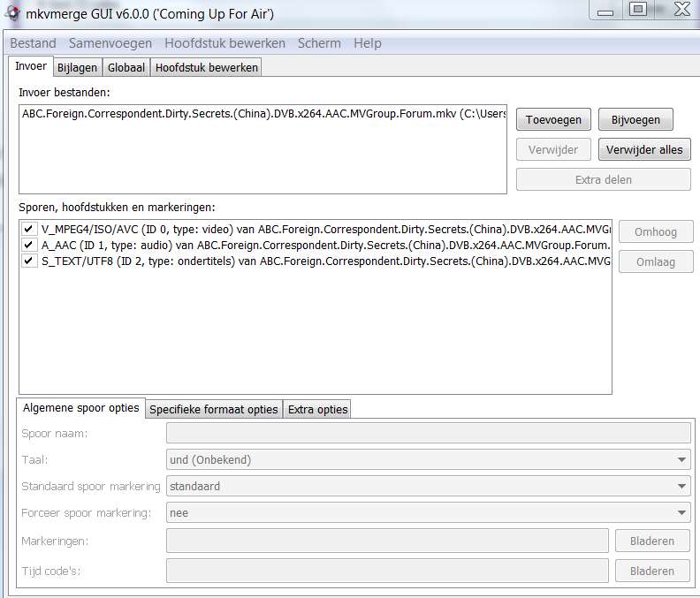This screenshot has height=598, width=700.
Task: Uncheck the S_TEXT/UTF8 subtitle track checkbox
Action: tap(29, 261)
